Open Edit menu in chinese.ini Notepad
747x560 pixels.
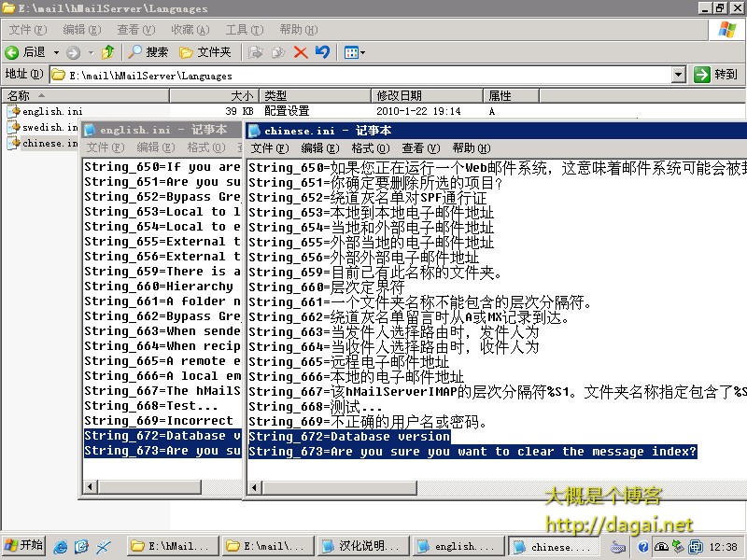point(320,148)
